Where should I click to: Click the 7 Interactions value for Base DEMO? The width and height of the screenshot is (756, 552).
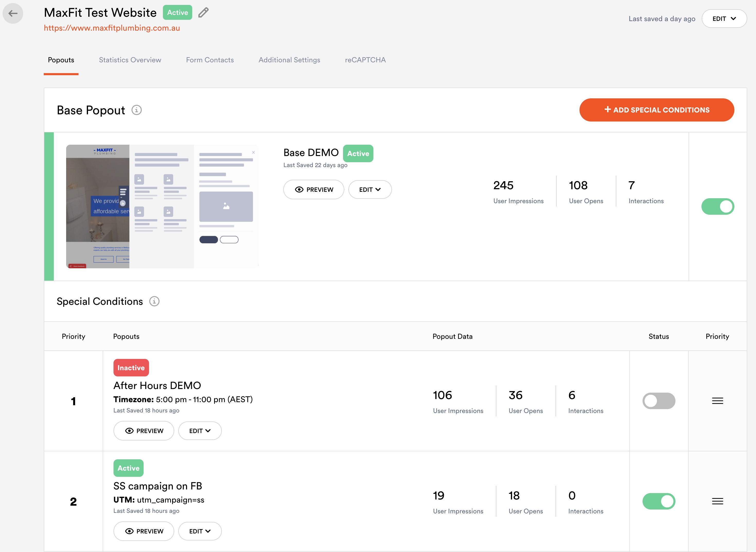631,185
